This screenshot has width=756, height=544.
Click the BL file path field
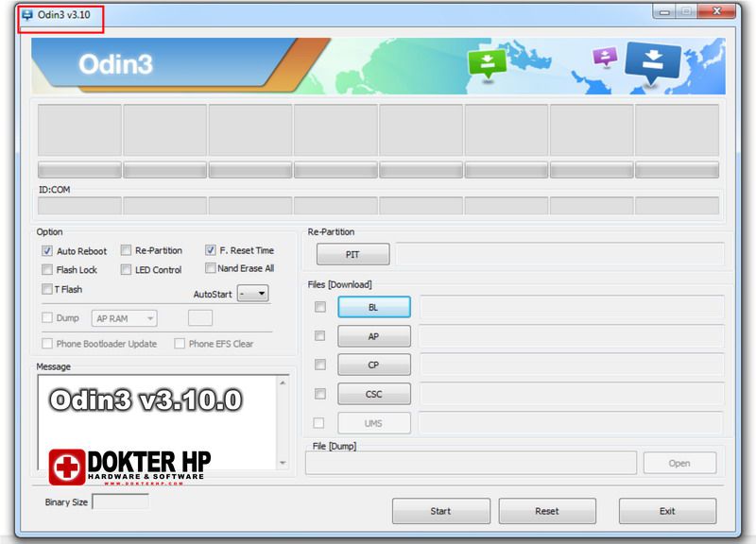(572, 307)
